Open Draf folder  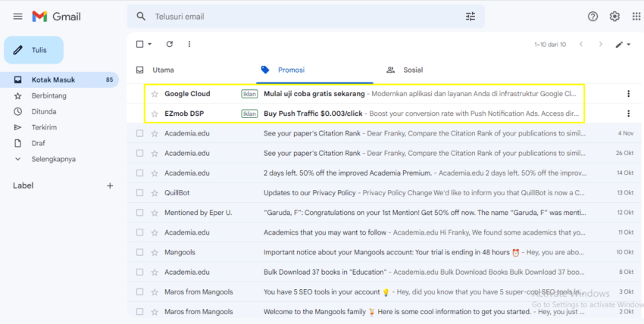pos(38,143)
